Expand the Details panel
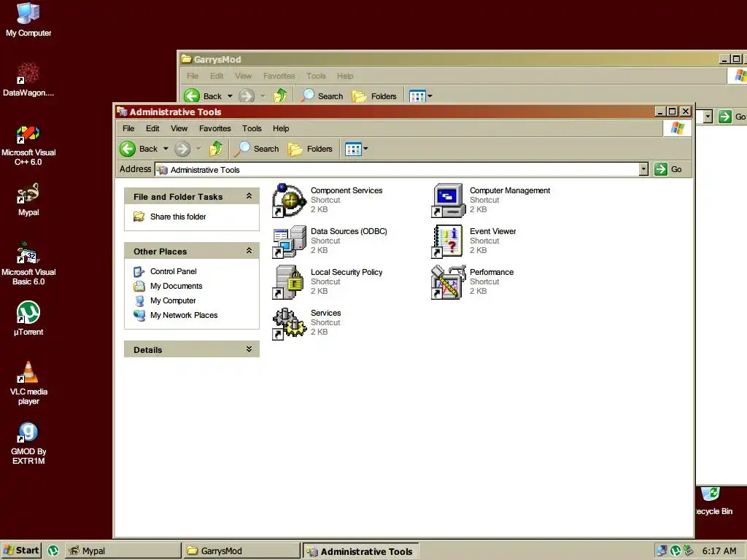747x560 pixels. point(249,349)
